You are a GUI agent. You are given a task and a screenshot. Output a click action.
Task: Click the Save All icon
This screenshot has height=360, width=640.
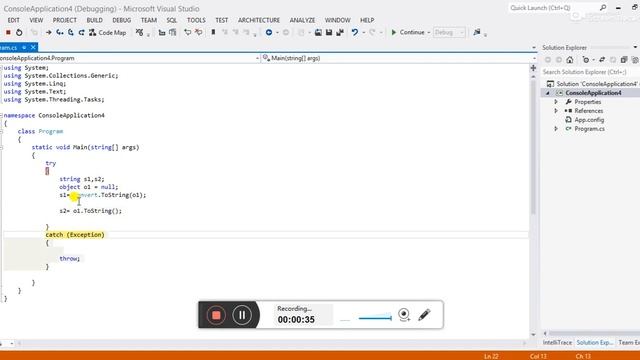pyautogui.click(x=340, y=32)
